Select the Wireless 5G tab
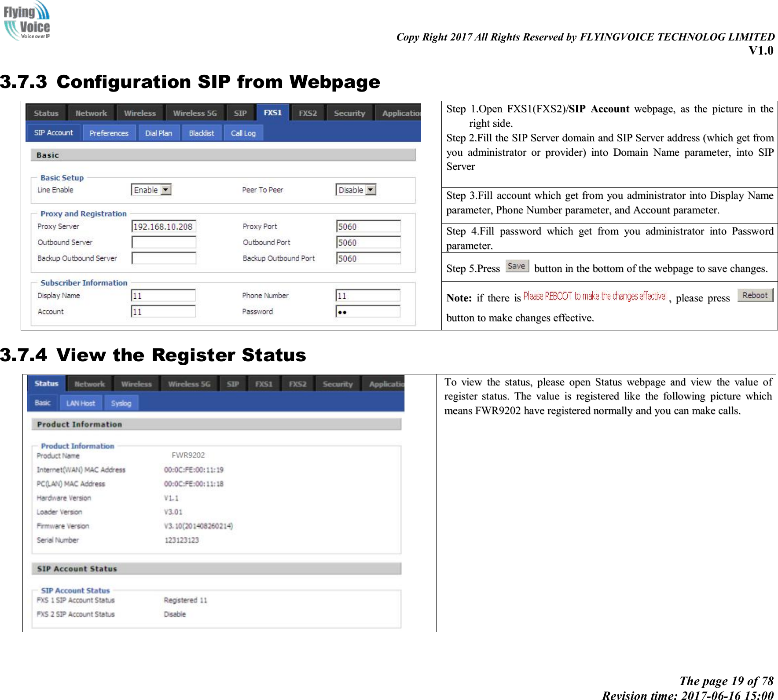Screen dimensions: 778x700 point(194,113)
